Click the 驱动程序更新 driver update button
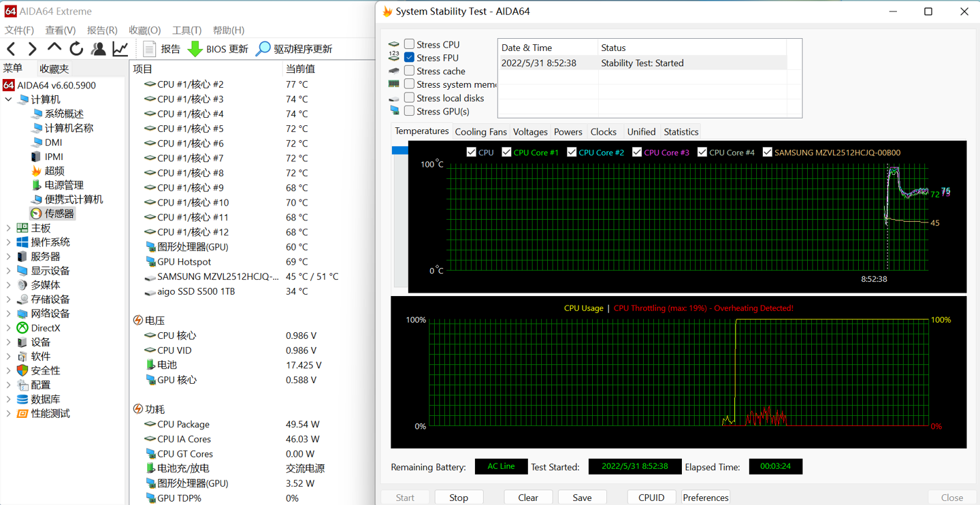Image resolution: width=980 pixels, height=505 pixels. 294,49
